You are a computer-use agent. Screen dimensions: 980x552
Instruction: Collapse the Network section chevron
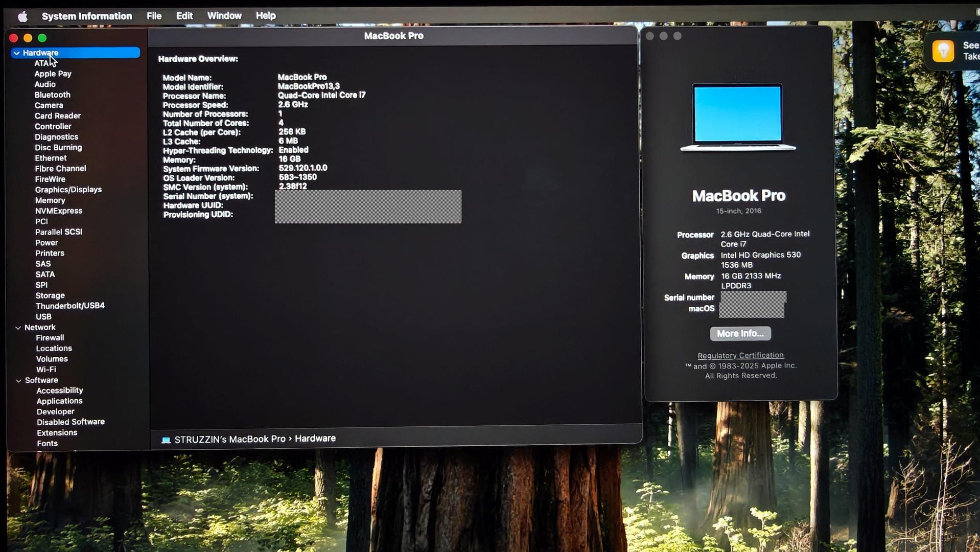click(18, 328)
